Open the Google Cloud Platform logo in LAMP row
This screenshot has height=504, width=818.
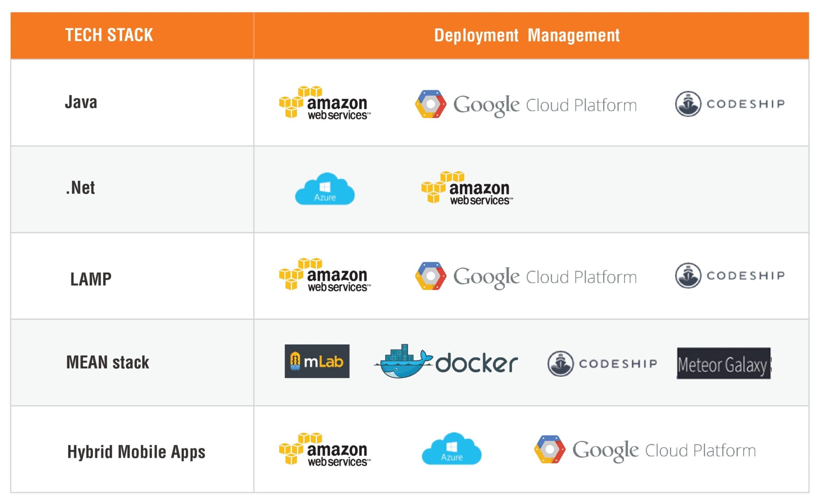pos(526,276)
